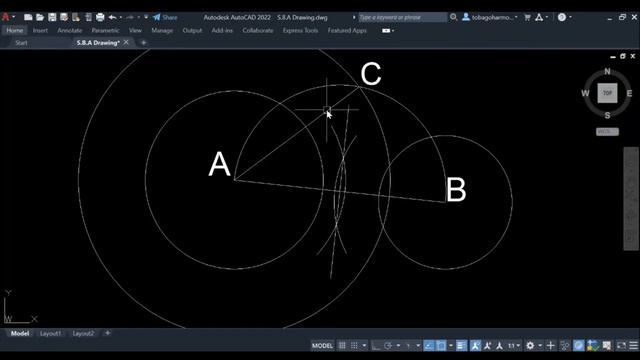Viewport: 640px width, 360px height.
Task: Open the Parametric ribbon tab
Action: click(105, 30)
